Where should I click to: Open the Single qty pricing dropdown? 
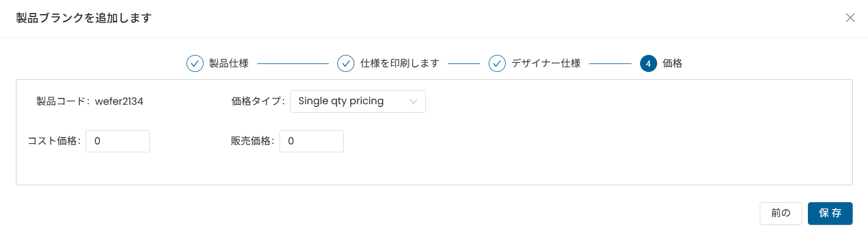coord(358,101)
